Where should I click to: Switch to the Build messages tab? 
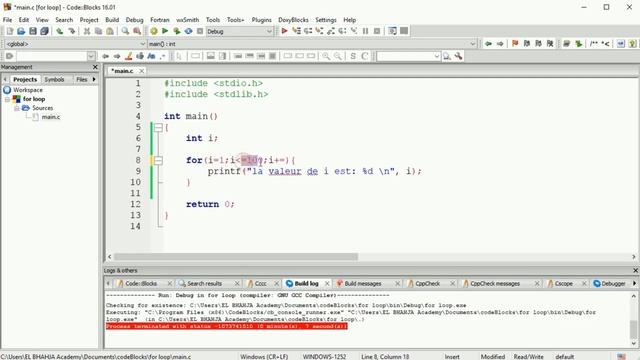362,283
